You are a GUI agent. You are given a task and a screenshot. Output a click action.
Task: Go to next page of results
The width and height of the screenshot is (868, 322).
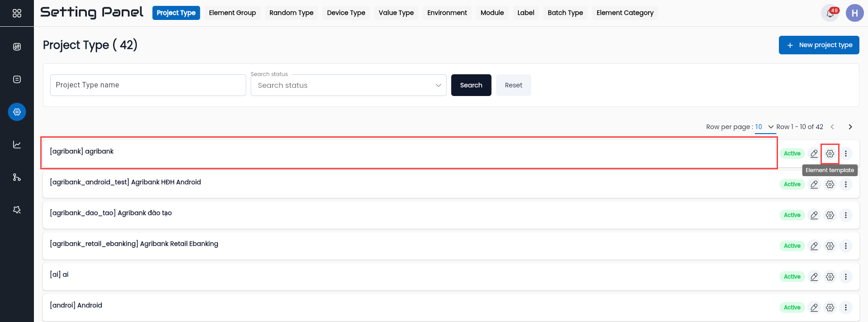850,127
